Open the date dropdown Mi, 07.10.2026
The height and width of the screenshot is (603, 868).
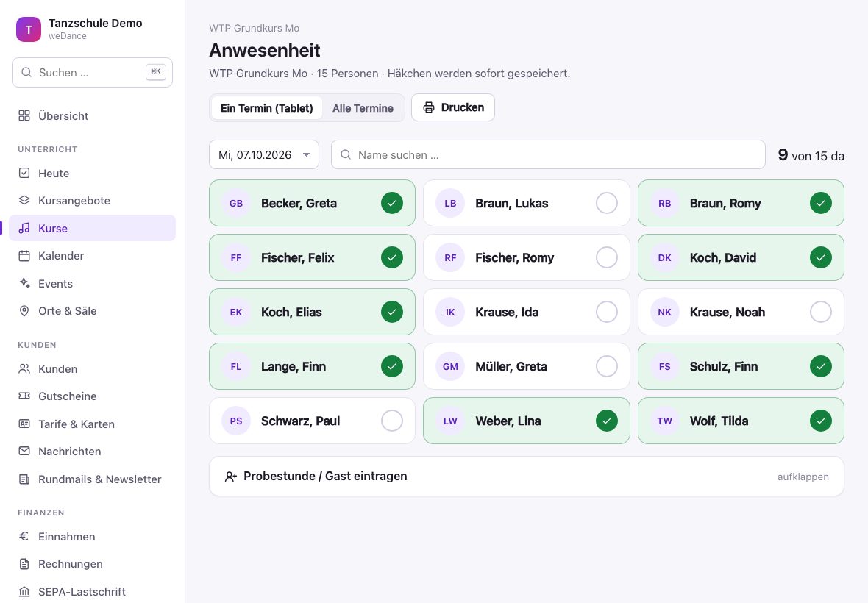click(264, 154)
